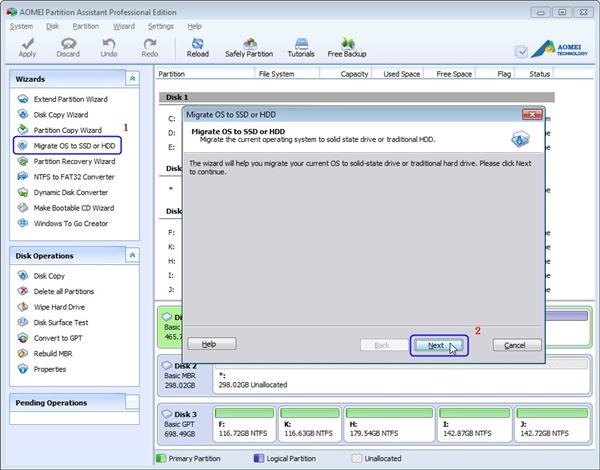Click Partition Recovery Wizard icon
600x470 pixels.
pos(23,161)
